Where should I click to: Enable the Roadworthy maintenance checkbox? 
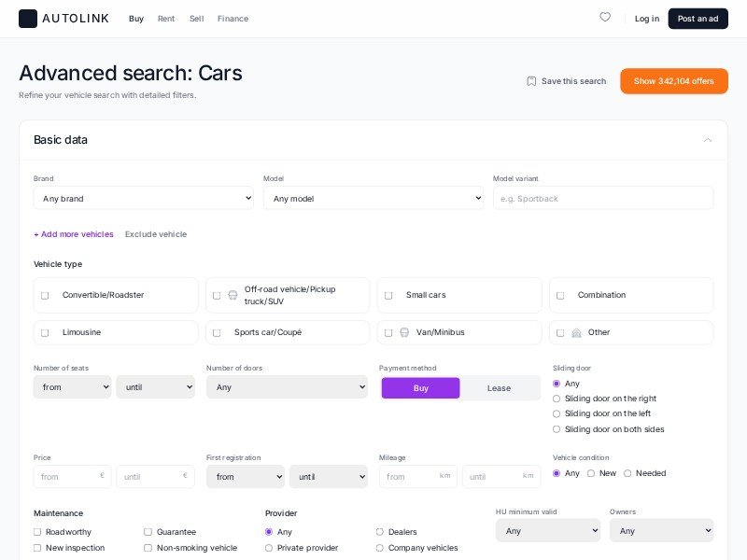37,532
